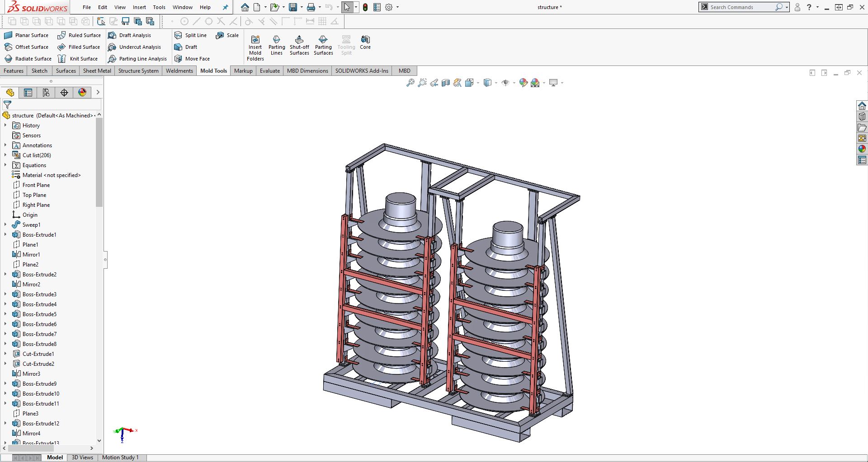Click the Move Face tool
The height and width of the screenshot is (462, 868).
point(192,59)
